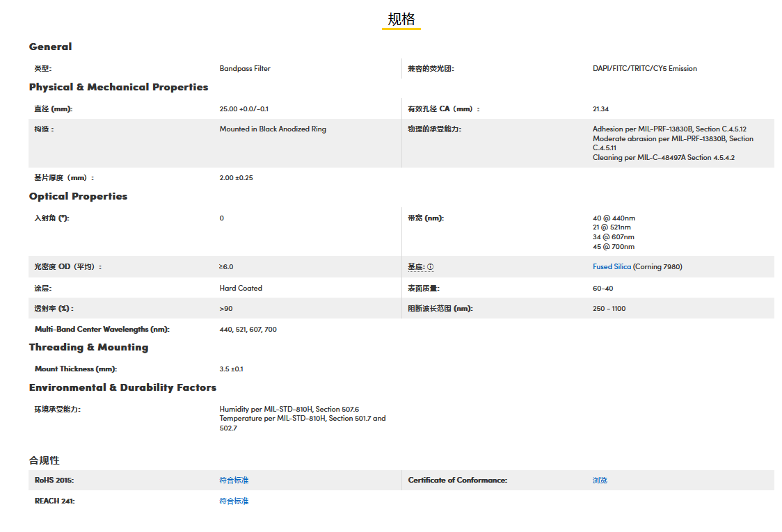Viewport: 782px width, 532px height.
Task: Click the info icon beside 基底 label
Action: pos(431,267)
